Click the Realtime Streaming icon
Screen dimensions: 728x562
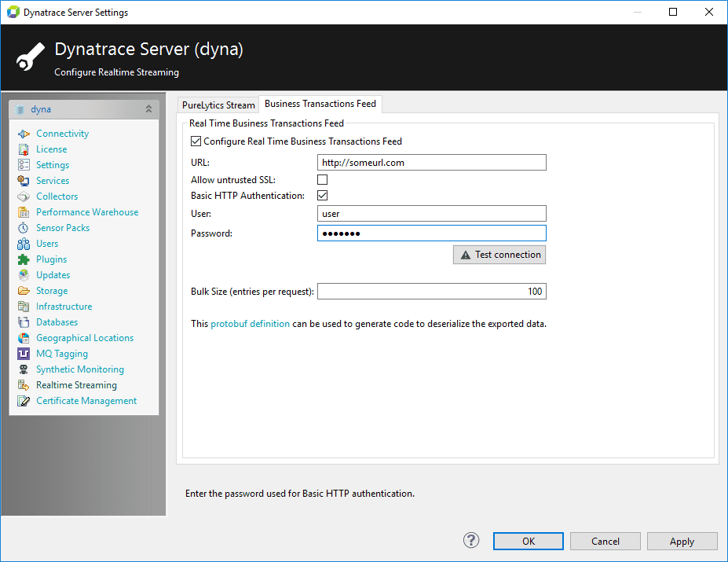point(24,385)
